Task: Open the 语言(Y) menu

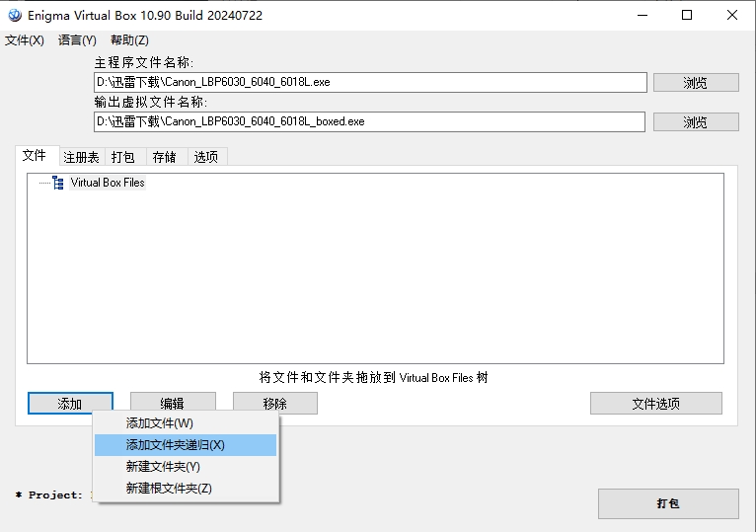Action: [x=77, y=40]
